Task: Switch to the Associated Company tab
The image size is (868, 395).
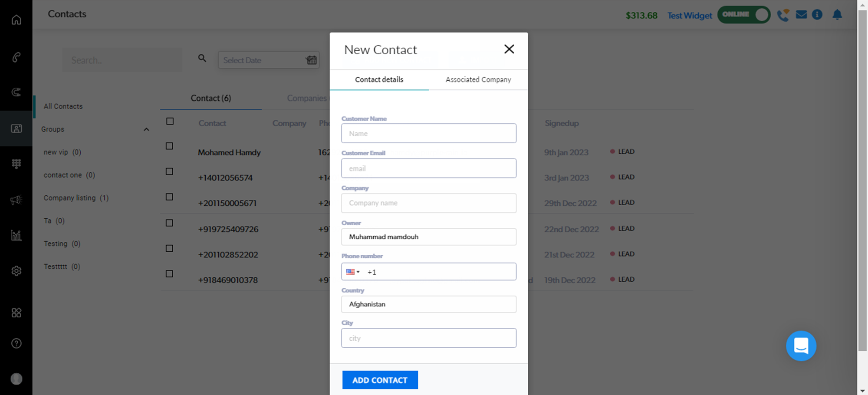Action: point(478,80)
